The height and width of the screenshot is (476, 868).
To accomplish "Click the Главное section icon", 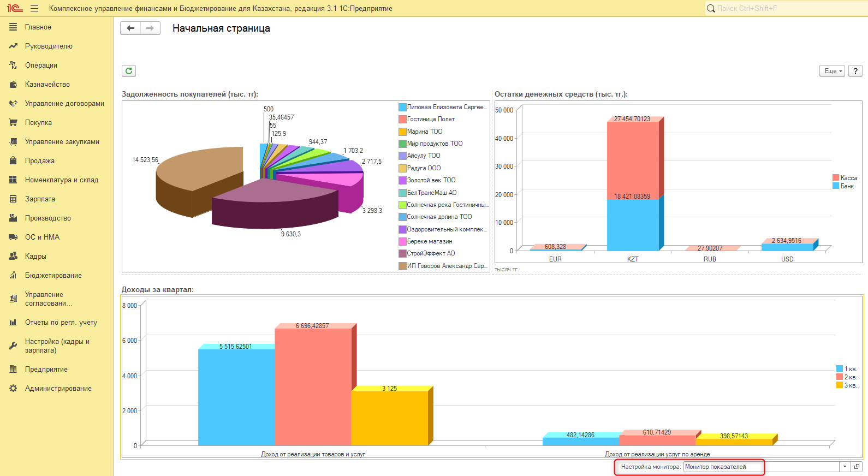I will pos(13,27).
